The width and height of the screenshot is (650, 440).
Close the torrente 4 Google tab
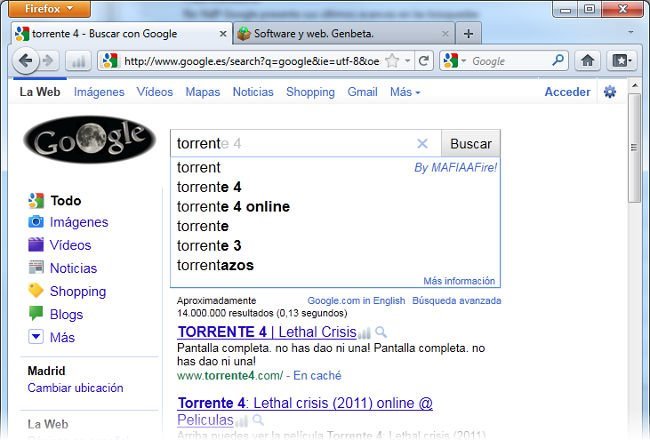click(223, 34)
